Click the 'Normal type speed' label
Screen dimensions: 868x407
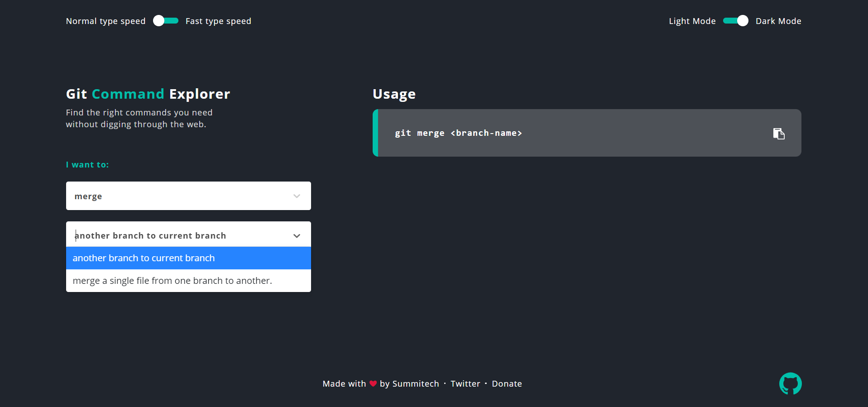point(106,21)
